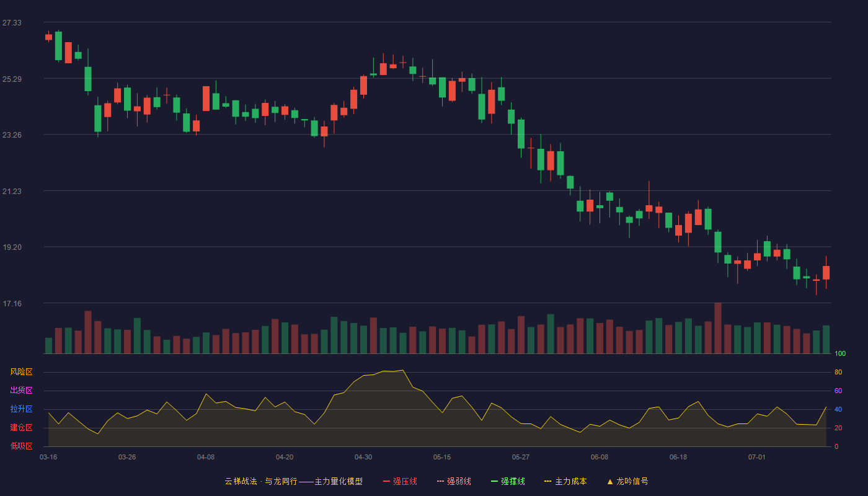
Task: Toggle the 主力成本 legend entry
Action: click(x=565, y=481)
